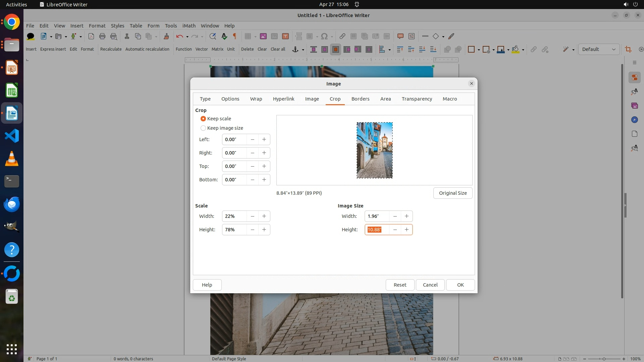Expand the Undo history dropdown arrow
The image size is (644, 362).
(x=187, y=37)
